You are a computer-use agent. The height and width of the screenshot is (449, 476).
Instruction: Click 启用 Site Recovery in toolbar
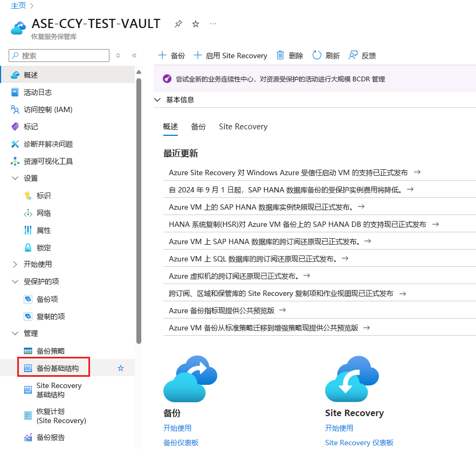click(x=230, y=56)
